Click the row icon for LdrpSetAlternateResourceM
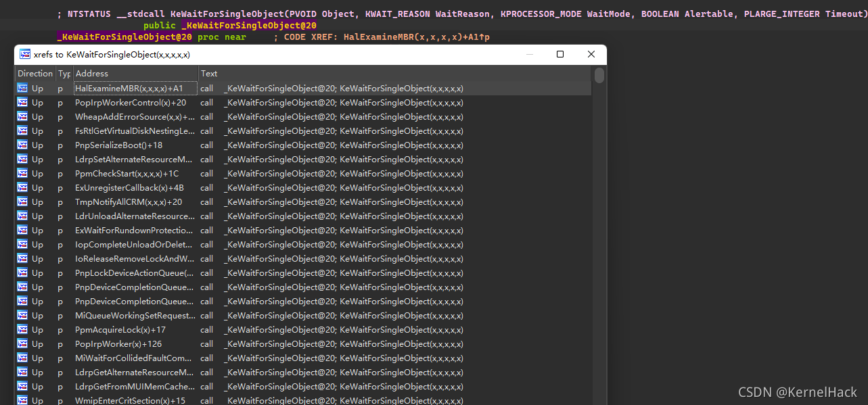 (x=22, y=159)
